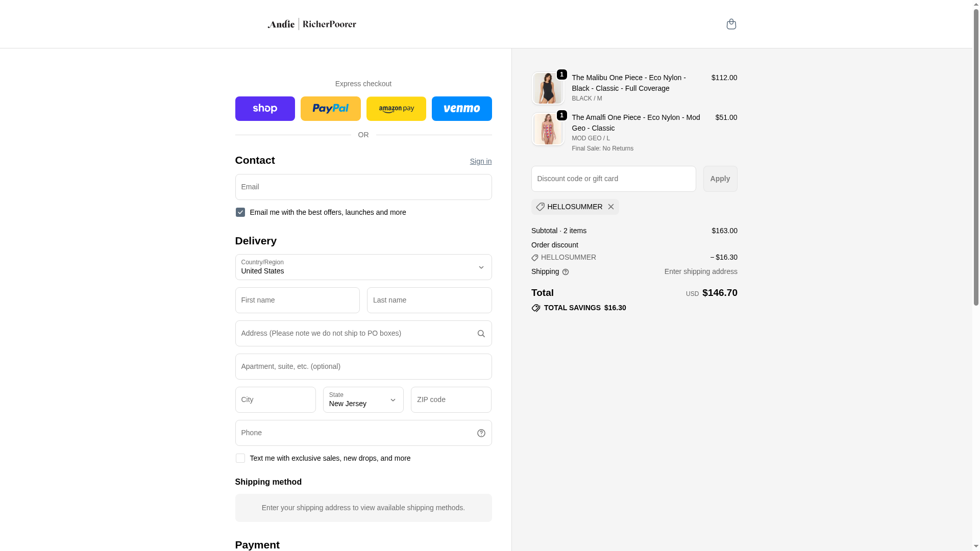Open the Country/Region dropdown
Viewport: 980px width, 551px height.
coord(363,267)
